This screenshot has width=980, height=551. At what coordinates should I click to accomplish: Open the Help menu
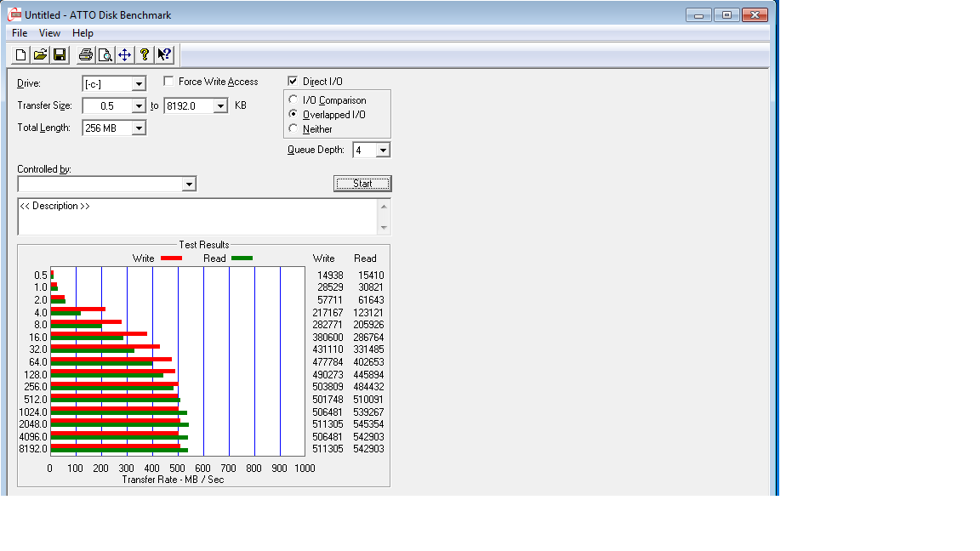[83, 33]
